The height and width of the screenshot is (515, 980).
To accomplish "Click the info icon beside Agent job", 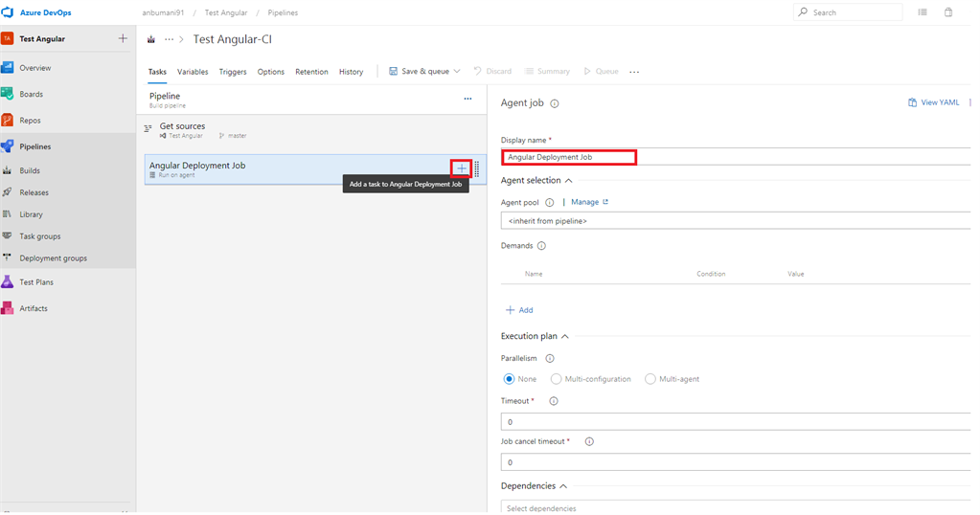I will click(555, 103).
